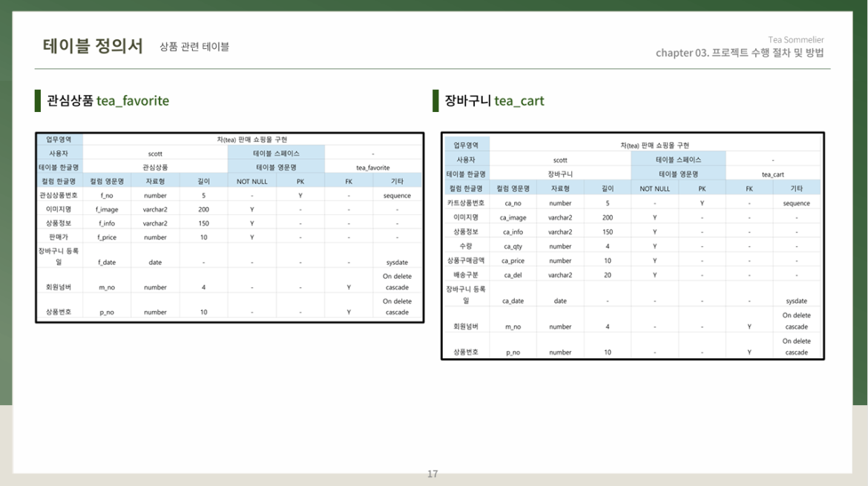Viewport: 868px width, 486px height.
Task: Click the green bar beside tea_favorite heading
Action: tap(38, 101)
